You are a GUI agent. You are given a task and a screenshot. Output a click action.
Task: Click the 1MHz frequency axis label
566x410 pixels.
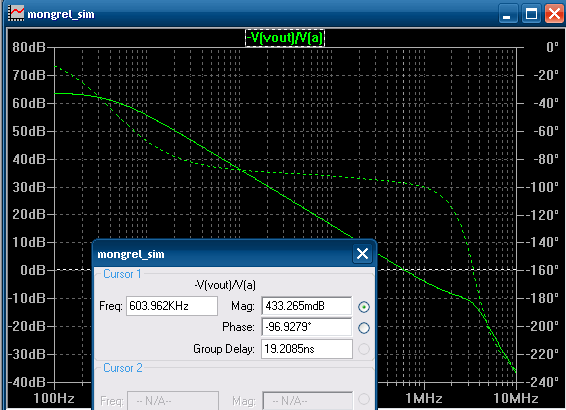click(x=424, y=398)
